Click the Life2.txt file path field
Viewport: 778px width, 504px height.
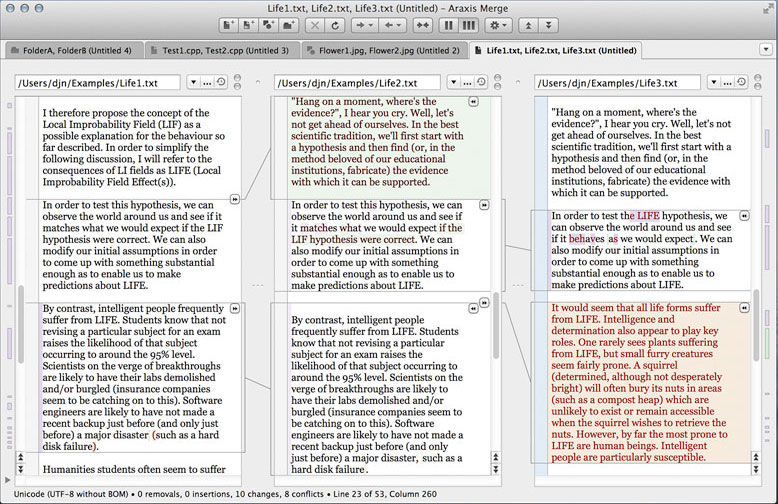tap(358, 82)
